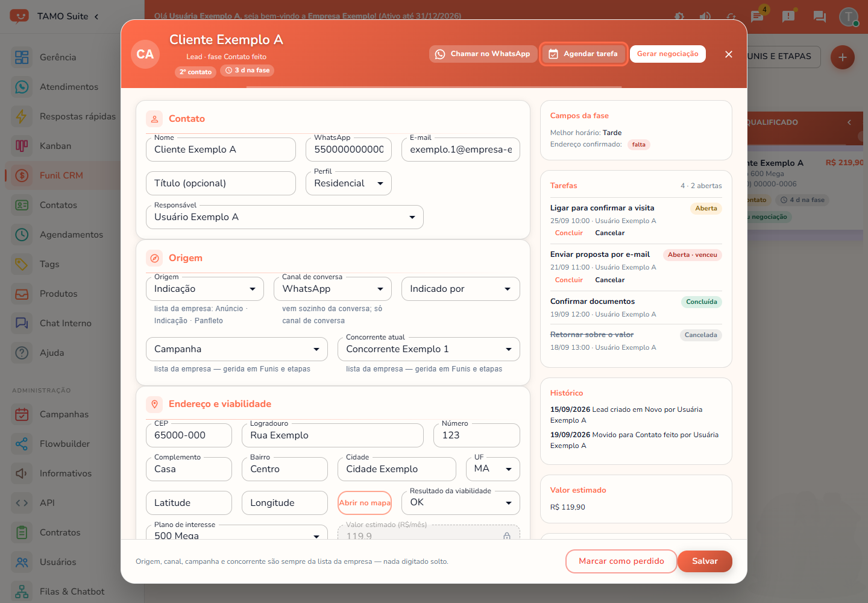Screen dimensions: 868x603
Task: Click Chamar no WhatsApp button
Action: [483, 54]
